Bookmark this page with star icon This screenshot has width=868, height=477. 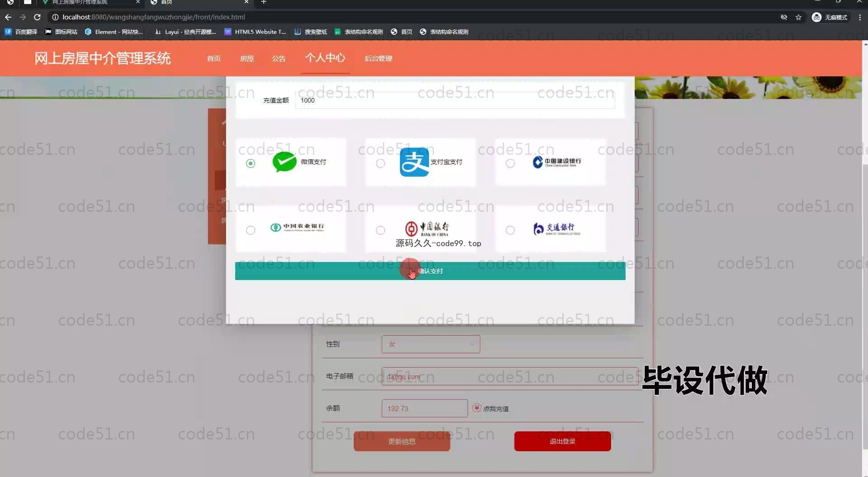(798, 17)
